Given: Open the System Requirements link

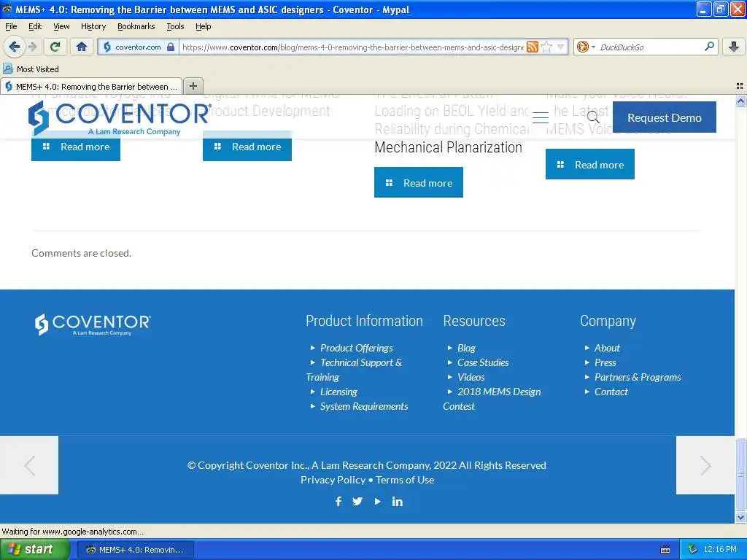Looking at the screenshot, I should pyautogui.click(x=364, y=407).
